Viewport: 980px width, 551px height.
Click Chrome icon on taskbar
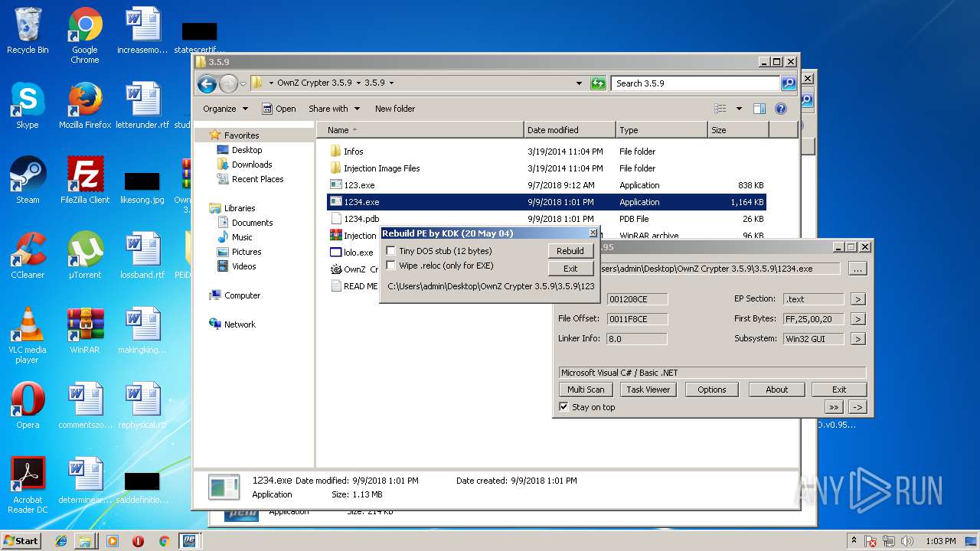click(x=163, y=541)
